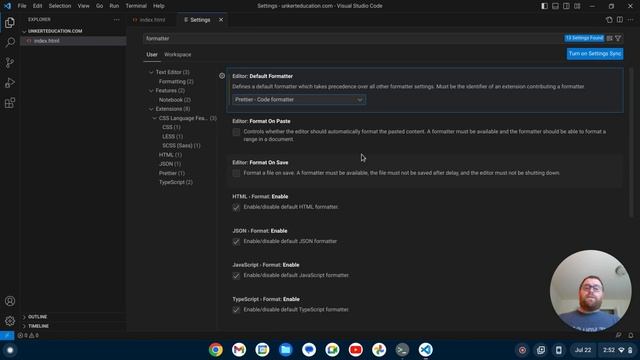
Task: Switch to Workspace settings tab
Action: (178, 54)
